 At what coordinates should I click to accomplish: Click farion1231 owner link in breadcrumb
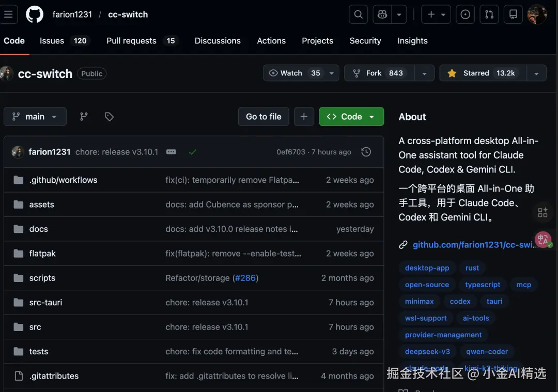[x=72, y=14]
